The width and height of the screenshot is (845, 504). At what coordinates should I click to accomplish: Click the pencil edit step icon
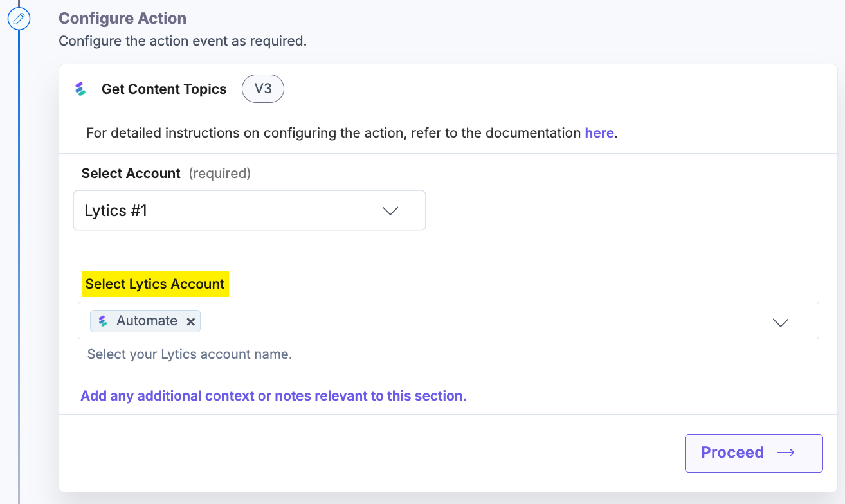[x=19, y=19]
